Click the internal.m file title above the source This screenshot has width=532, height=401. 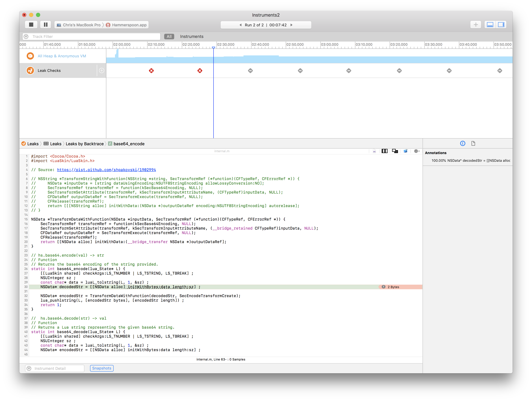pos(222,151)
